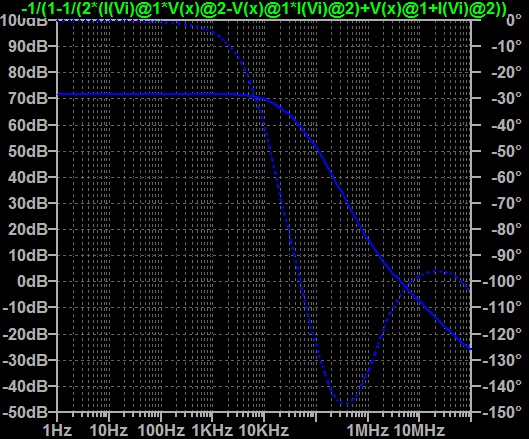Click the -120° phase axis label
The width and height of the screenshot is (529, 439).
tap(503, 334)
